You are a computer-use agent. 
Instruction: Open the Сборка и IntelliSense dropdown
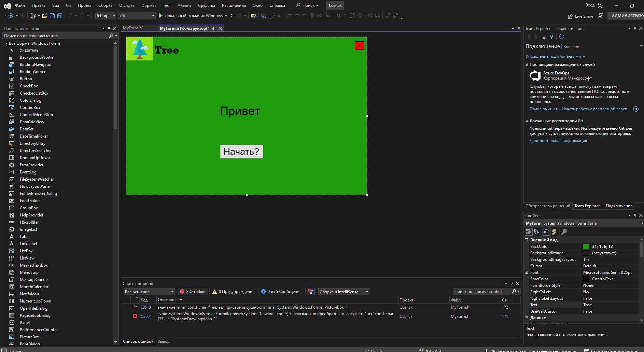[x=344, y=292]
